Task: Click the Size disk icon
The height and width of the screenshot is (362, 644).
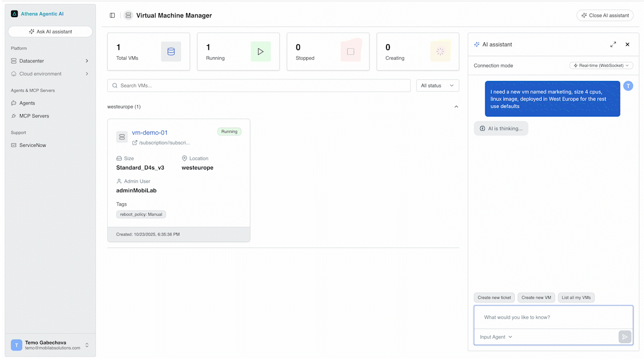Action: click(119, 158)
